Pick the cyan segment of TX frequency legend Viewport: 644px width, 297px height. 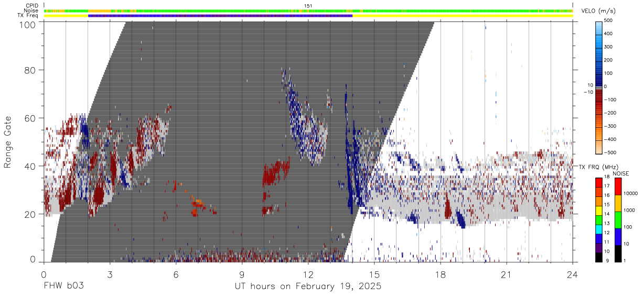coord(598,229)
